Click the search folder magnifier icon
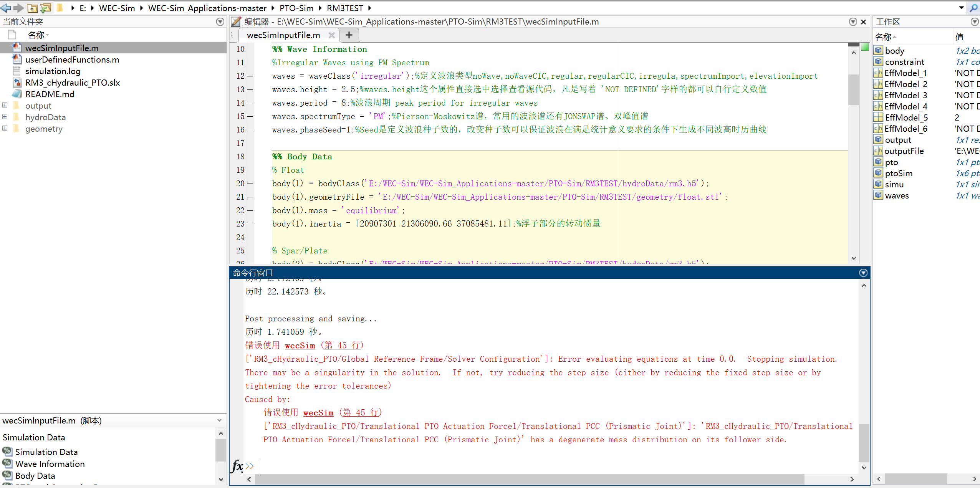Viewport: 980px width, 488px height. click(973, 8)
